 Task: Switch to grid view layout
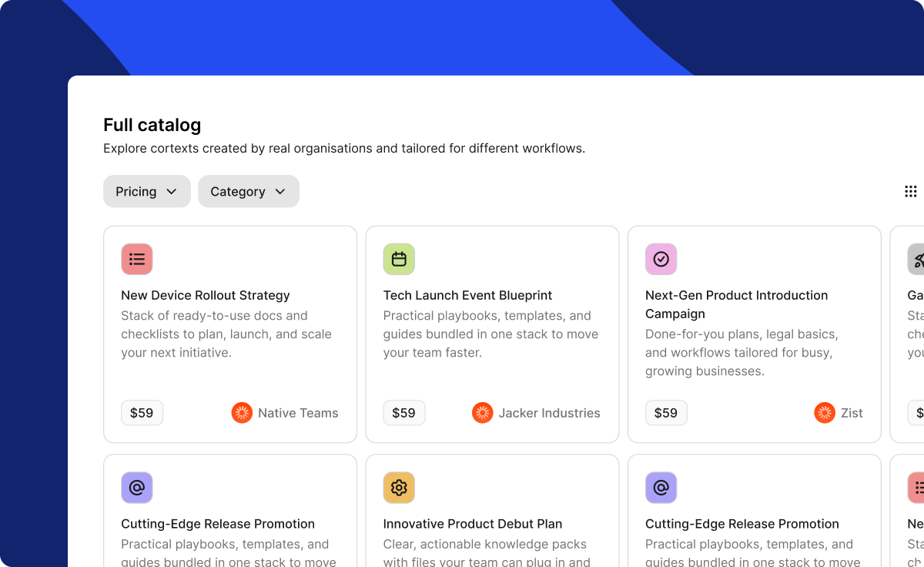click(x=910, y=191)
